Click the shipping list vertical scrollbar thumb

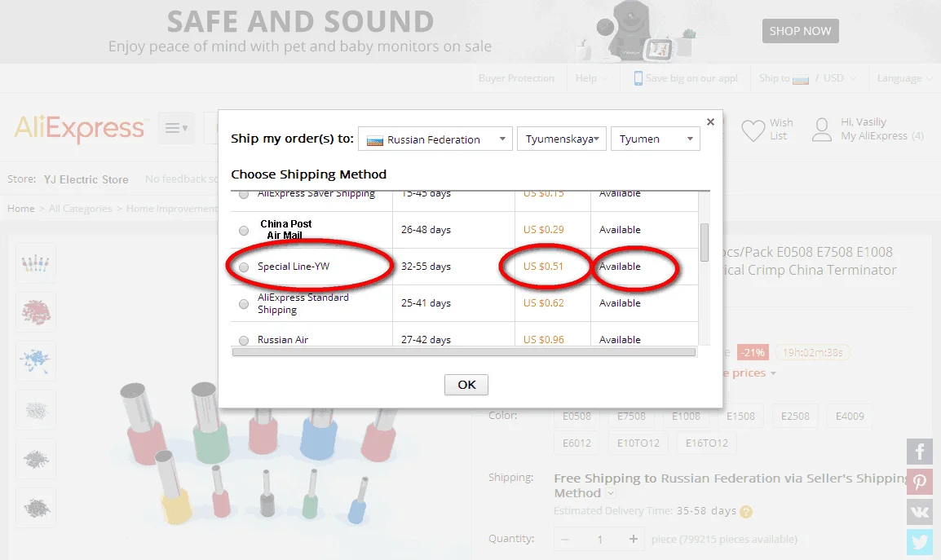click(x=705, y=242)
